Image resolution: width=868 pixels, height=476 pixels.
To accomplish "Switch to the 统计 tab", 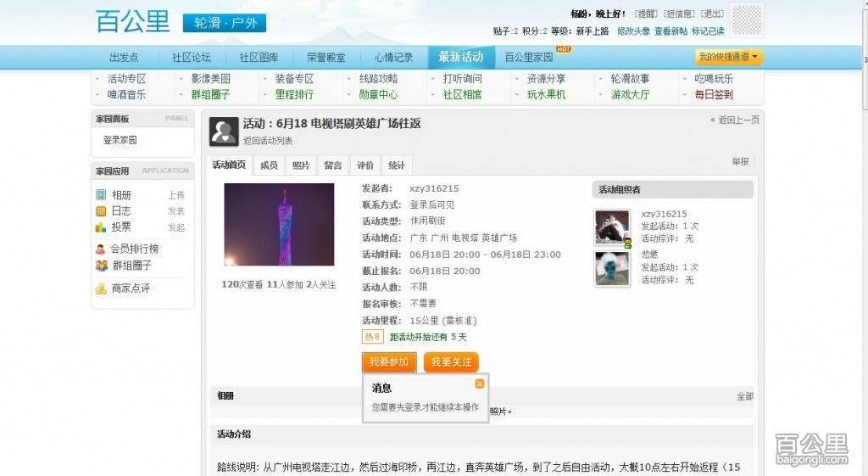I will click(x=397, y=165).
